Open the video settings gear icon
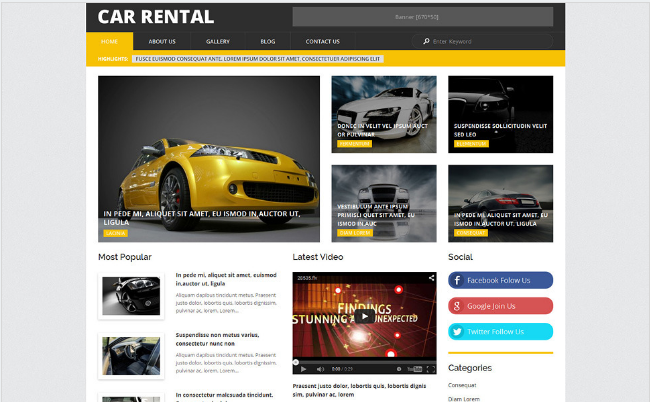The height and width of the screenshot is (402, 650). [399, 369]
